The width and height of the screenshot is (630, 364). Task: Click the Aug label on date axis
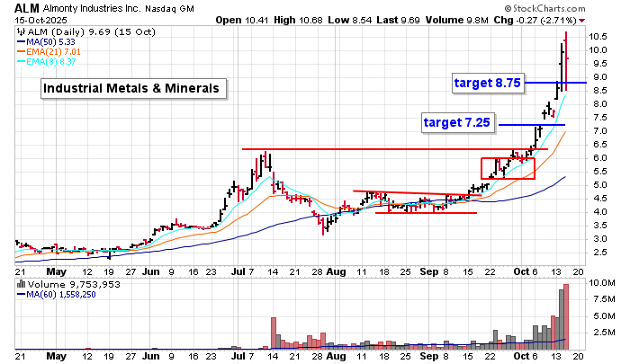[337, 269]
